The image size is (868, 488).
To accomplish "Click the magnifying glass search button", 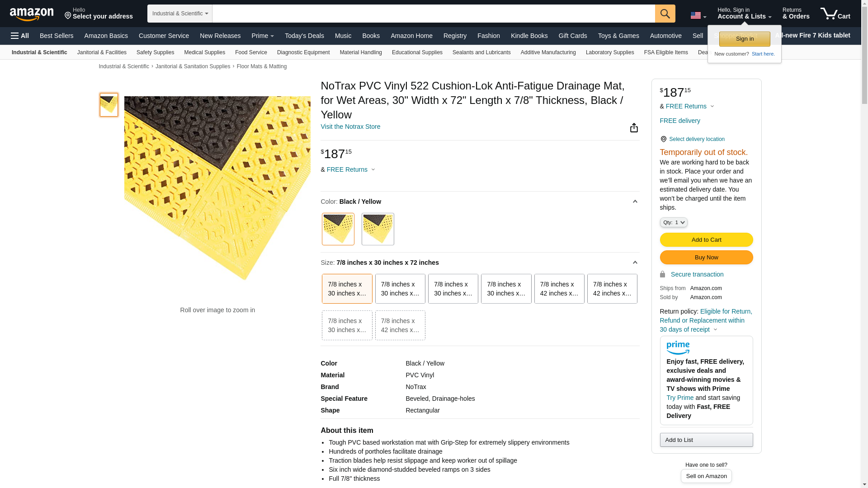I will (665, 14).
